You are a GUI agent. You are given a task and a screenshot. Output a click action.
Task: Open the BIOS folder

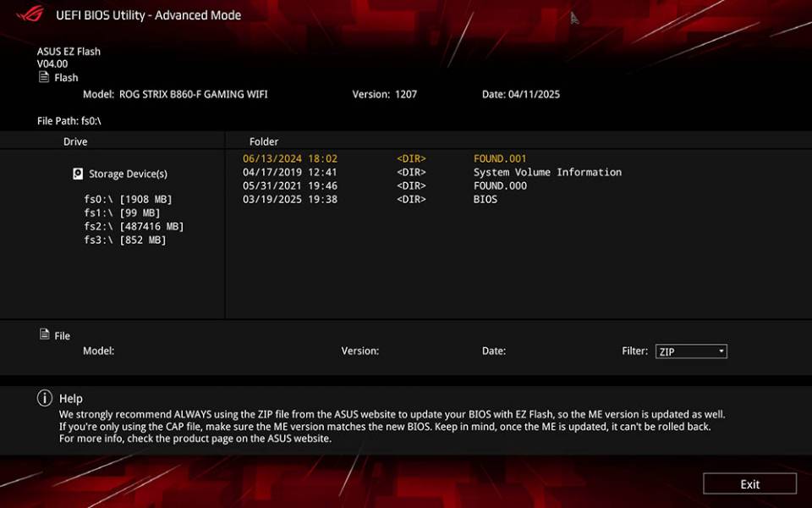486,199
